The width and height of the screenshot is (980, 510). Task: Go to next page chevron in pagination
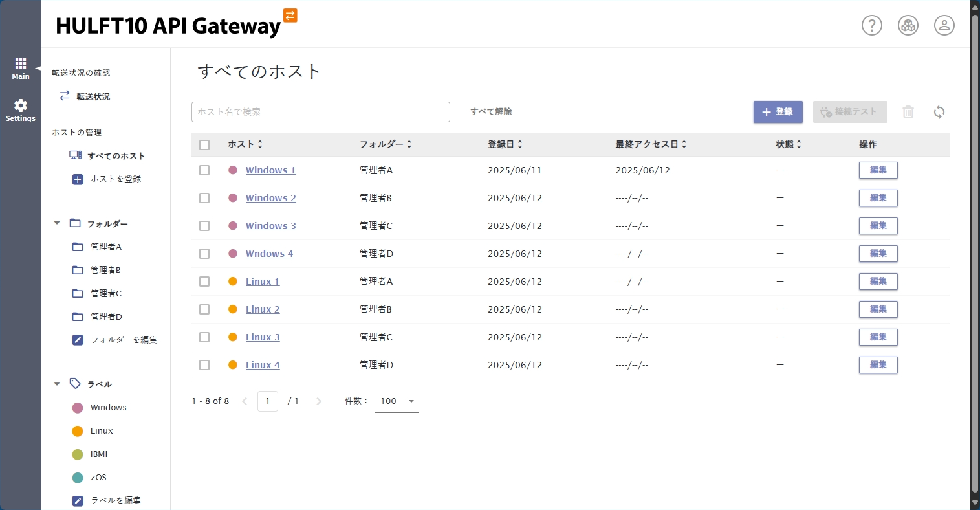(x=318, y=401)
